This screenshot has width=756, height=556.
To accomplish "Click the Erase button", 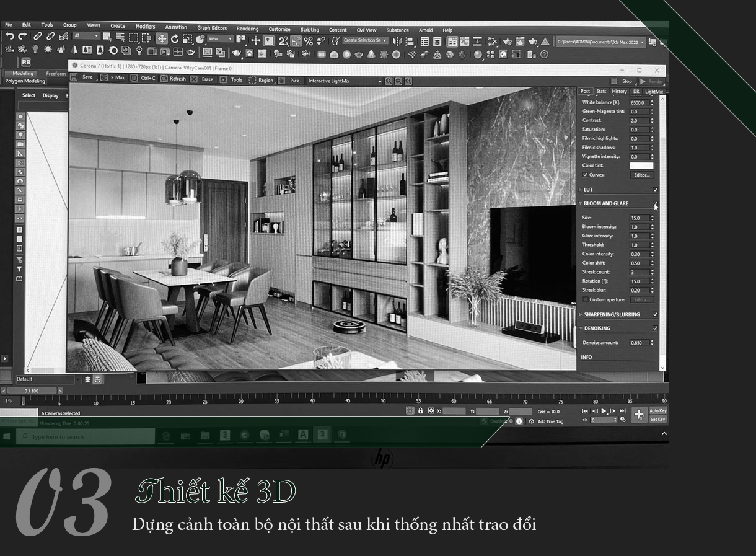I will (202, 79).
